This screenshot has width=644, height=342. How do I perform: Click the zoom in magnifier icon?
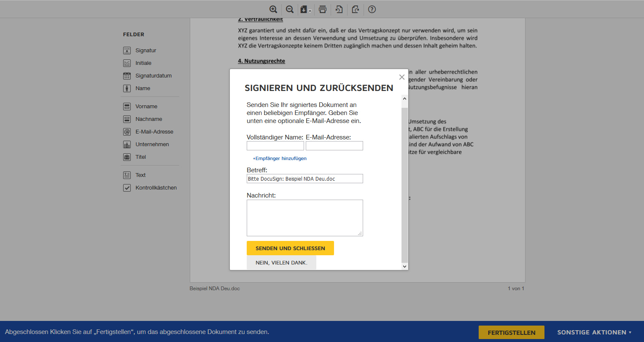273,9
